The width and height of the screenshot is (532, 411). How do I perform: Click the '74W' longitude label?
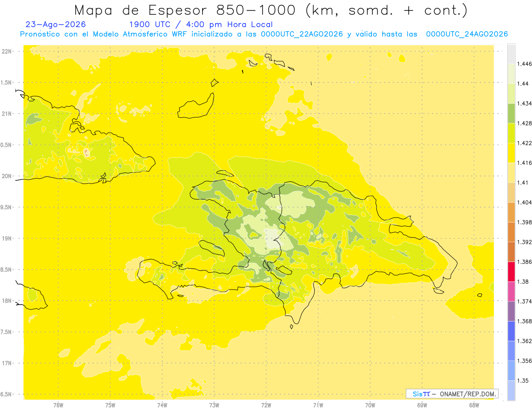coord(162,405)
